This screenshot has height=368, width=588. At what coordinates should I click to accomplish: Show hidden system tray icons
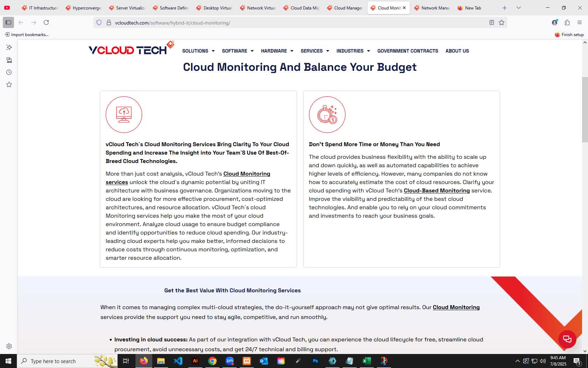coord(518,361)
